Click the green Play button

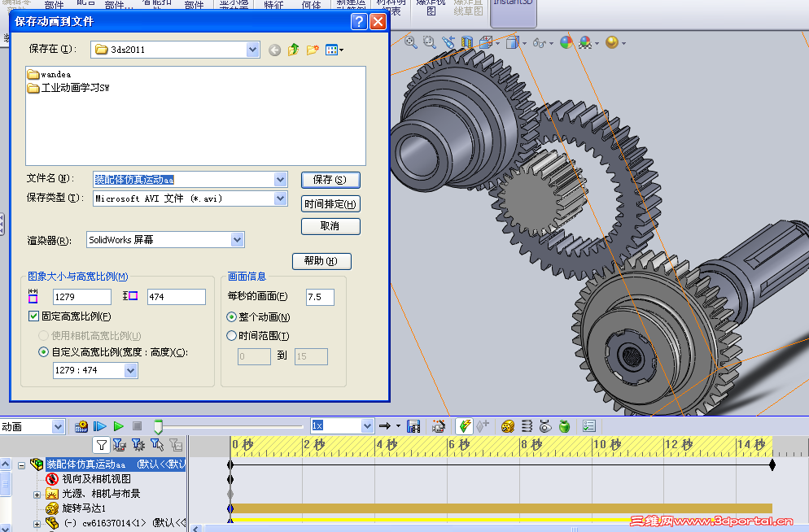(119, 426)
